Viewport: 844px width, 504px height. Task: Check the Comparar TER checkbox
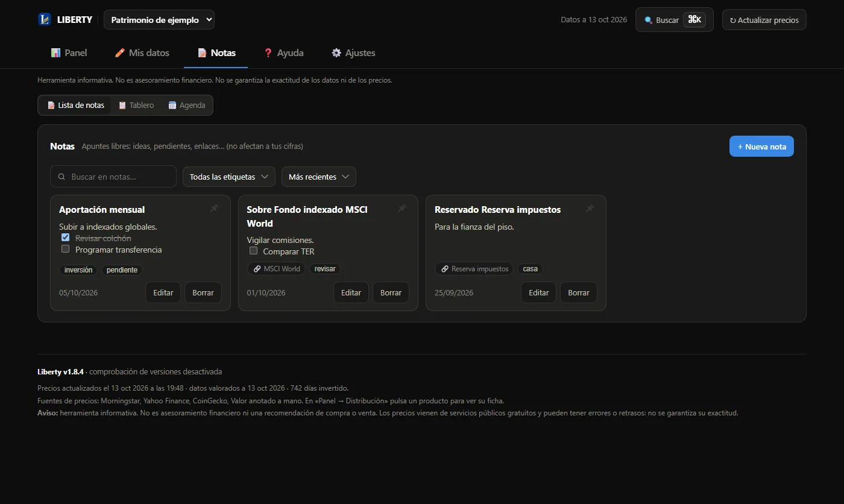click(253, 251)
